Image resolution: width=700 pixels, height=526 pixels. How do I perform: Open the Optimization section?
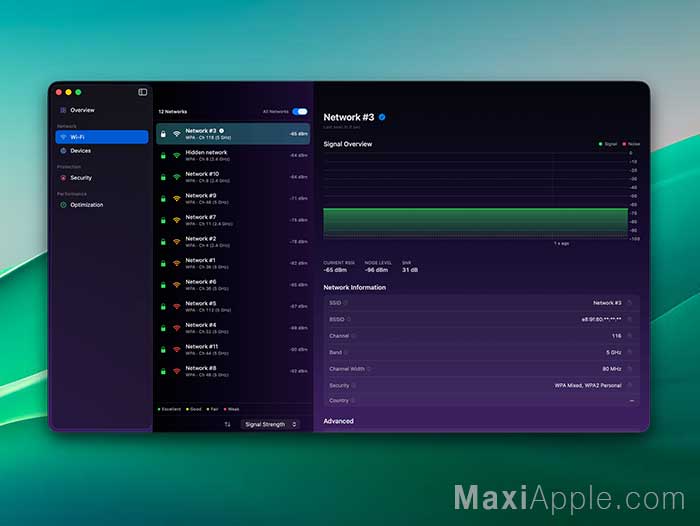click(102, 205)
